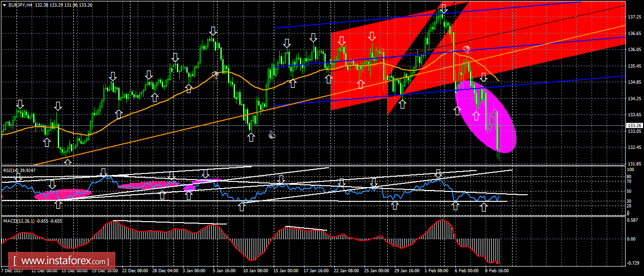Click the -0.729 value on MACD scale
Image resolution: width=644 pixels, height=276 pixels.
[x=634, y=262]
